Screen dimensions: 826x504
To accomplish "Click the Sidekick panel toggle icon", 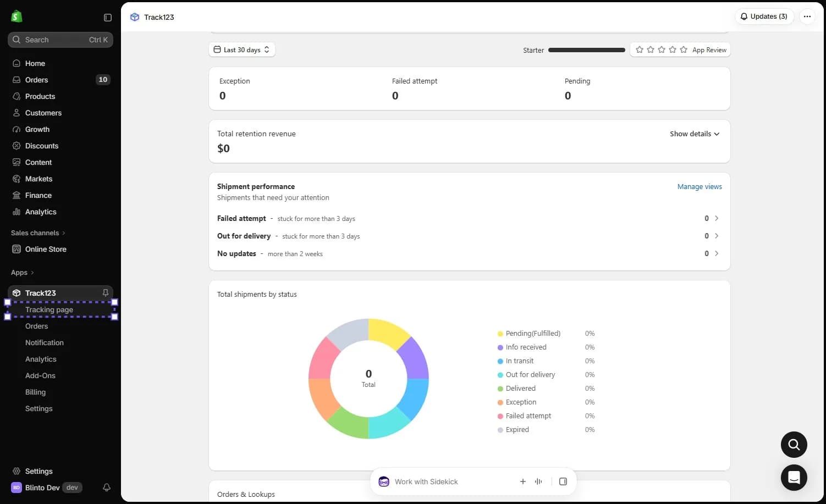I will [563, 481].
